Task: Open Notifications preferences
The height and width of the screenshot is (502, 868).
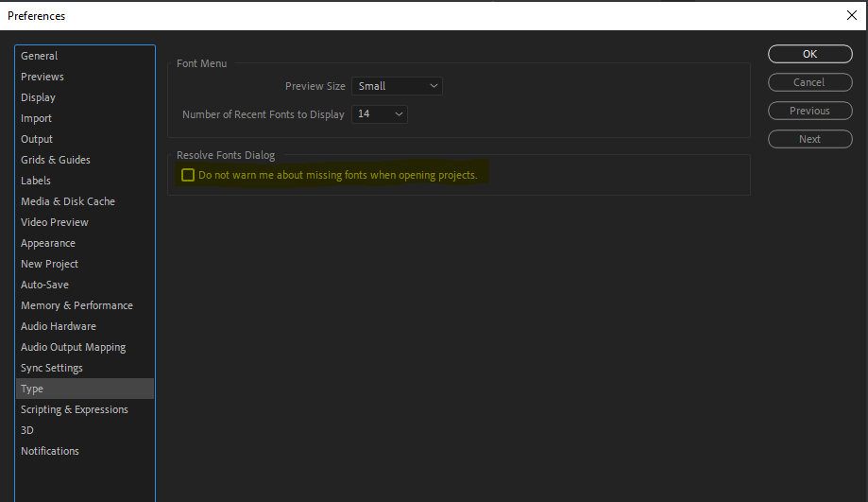Action: pos(85,451)
